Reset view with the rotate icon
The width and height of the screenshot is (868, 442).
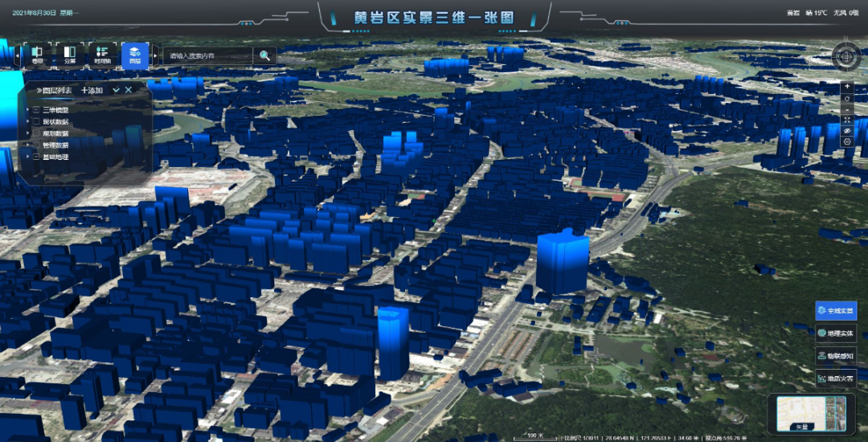coord(847,97)
